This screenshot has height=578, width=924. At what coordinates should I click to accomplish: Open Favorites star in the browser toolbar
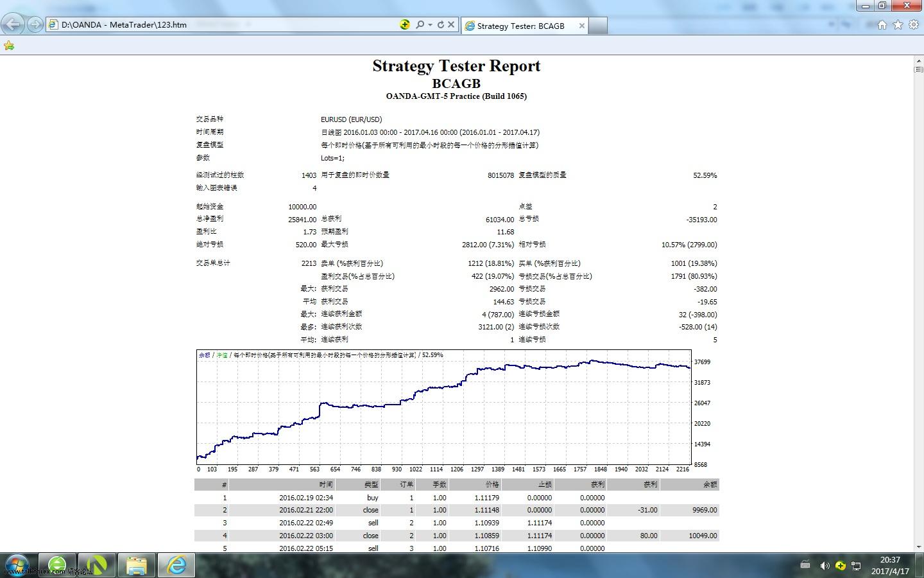point(898,24)
